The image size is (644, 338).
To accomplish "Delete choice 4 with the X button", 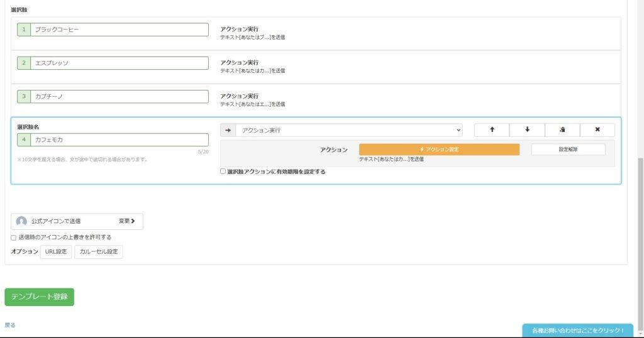I will click(597, 130).
